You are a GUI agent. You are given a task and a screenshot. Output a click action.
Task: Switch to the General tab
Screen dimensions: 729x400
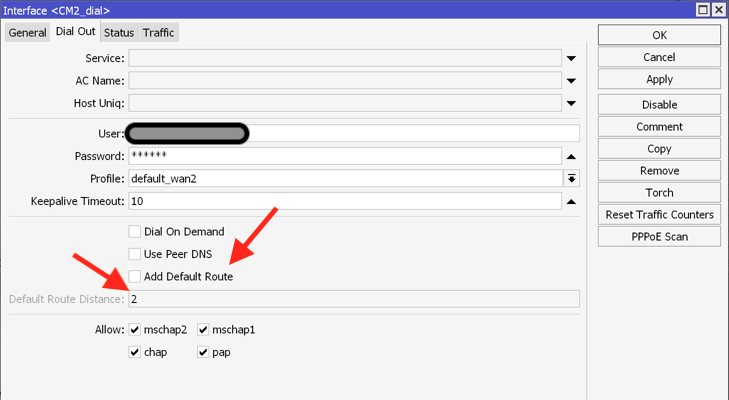(27, 33)
